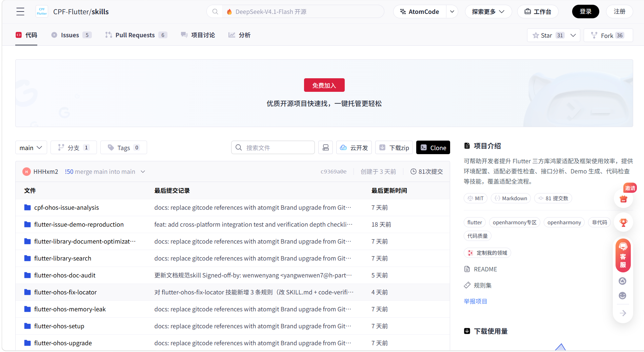
Task: Open the README link in sidebar
Action: pyautogui.click(x=481, y=269)
